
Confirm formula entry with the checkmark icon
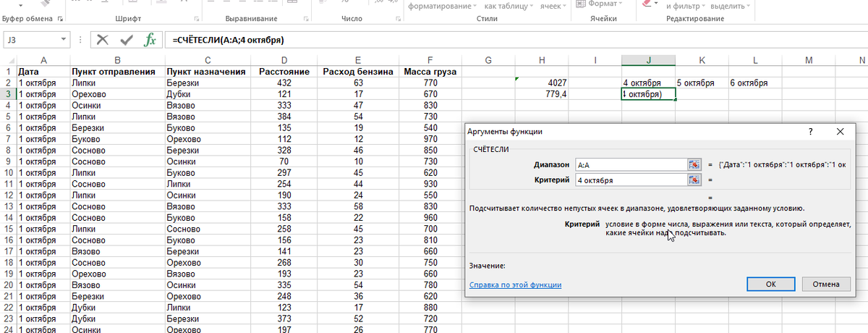(x=127, y=40)
